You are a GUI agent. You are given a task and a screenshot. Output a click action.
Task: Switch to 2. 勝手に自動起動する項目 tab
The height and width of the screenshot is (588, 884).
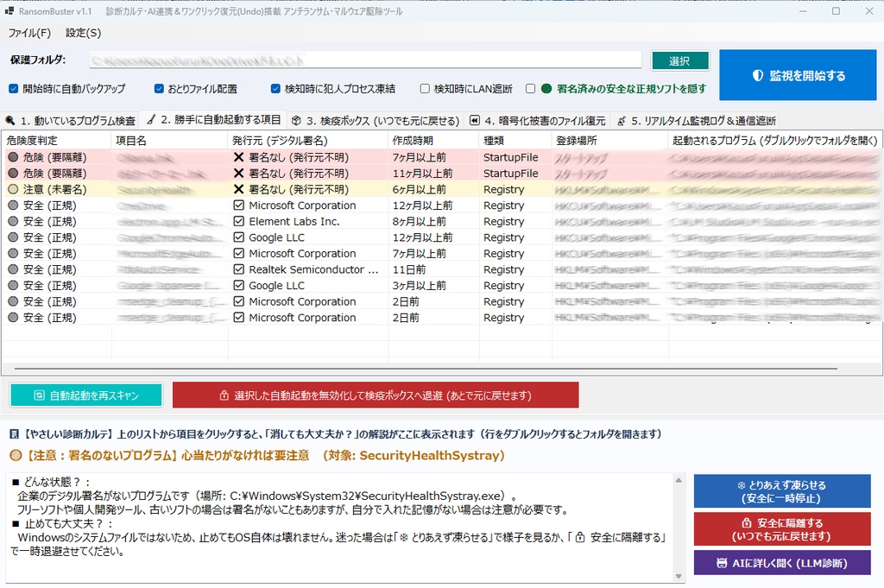pos(213,119)
